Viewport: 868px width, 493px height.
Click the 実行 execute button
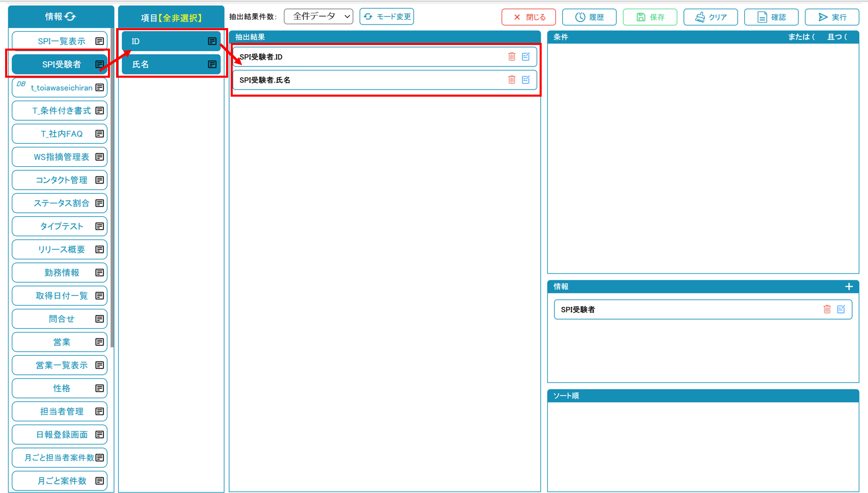coord(832,17)
